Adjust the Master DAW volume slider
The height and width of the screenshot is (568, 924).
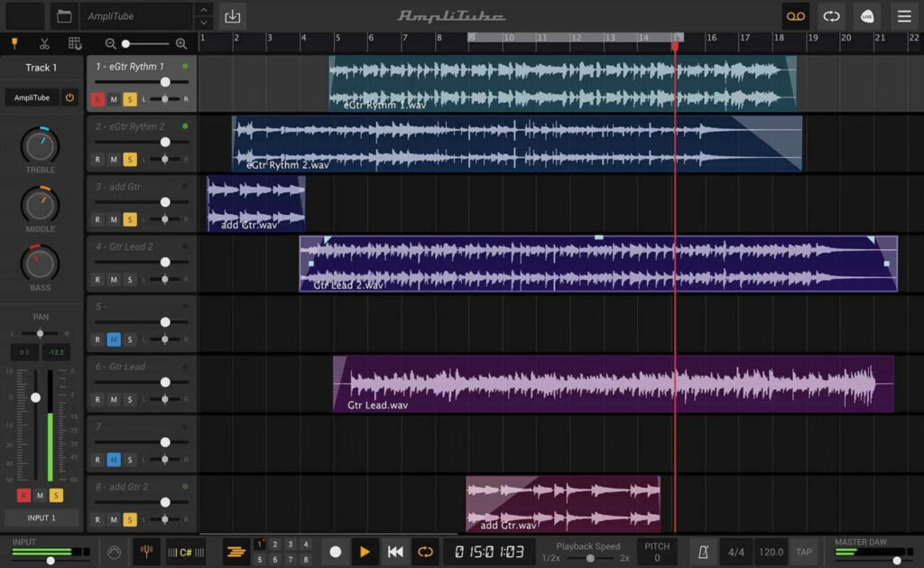[x=898, y=560]
